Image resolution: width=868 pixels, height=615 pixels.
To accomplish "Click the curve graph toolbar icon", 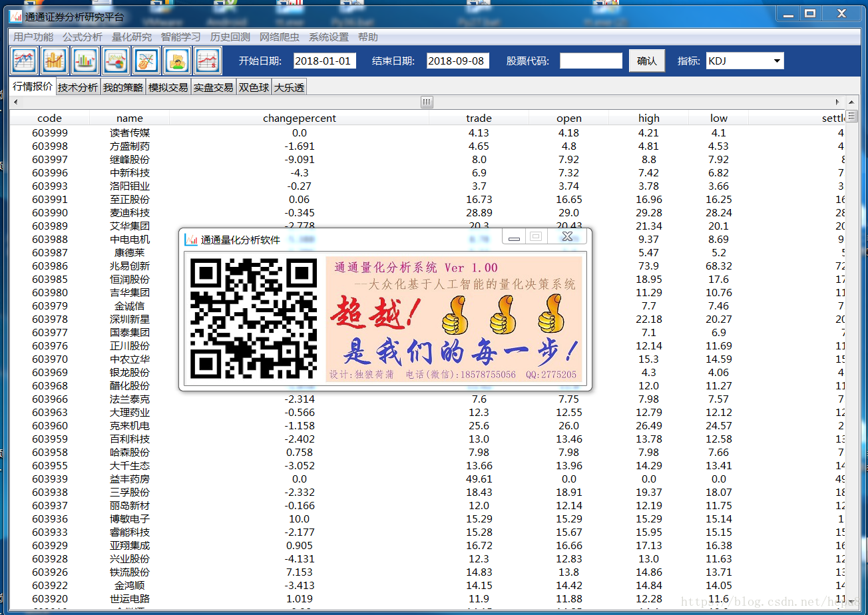I will click(146, 61).
